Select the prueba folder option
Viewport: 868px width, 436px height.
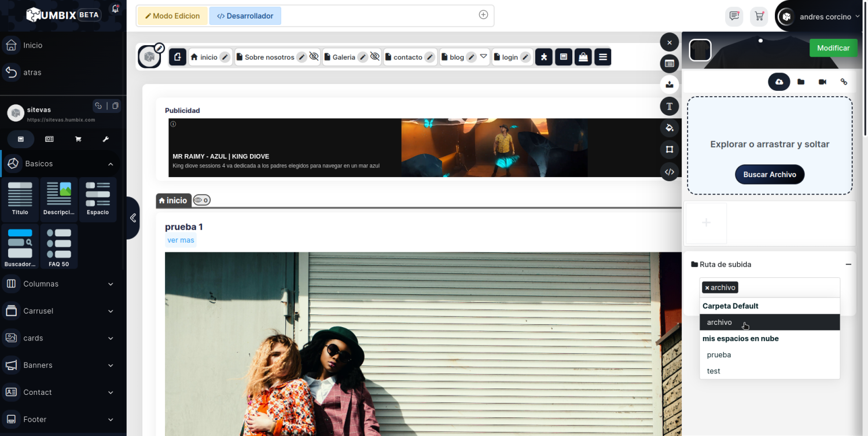point(719,355)
